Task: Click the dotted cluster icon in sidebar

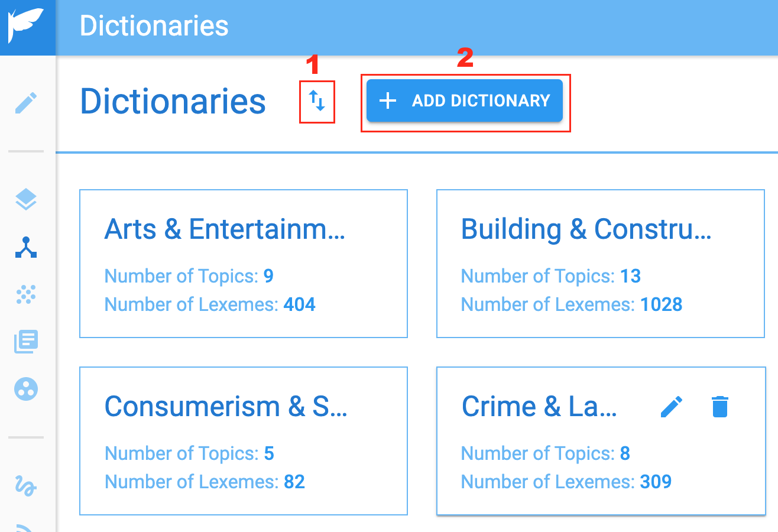Action: 26,294
